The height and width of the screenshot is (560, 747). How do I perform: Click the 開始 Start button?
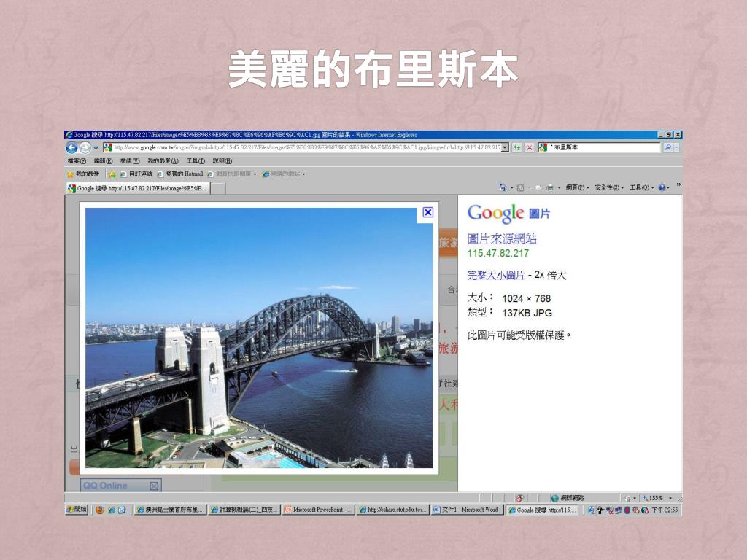(x=77, y=510)
